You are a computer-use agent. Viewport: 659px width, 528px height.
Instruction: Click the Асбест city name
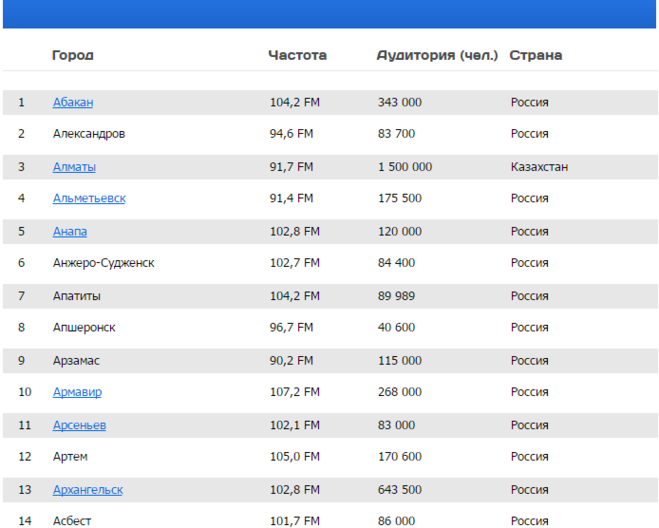coord(72,521)
